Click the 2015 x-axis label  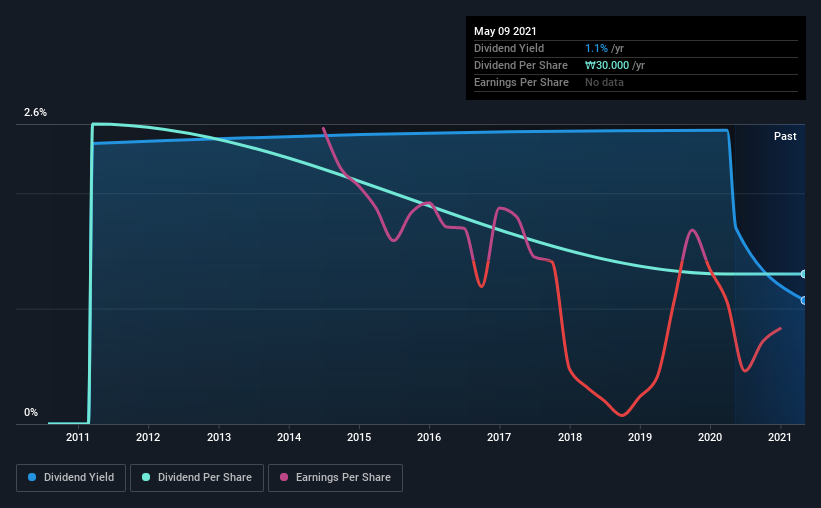pyautogui.click(x=359, y=437)
